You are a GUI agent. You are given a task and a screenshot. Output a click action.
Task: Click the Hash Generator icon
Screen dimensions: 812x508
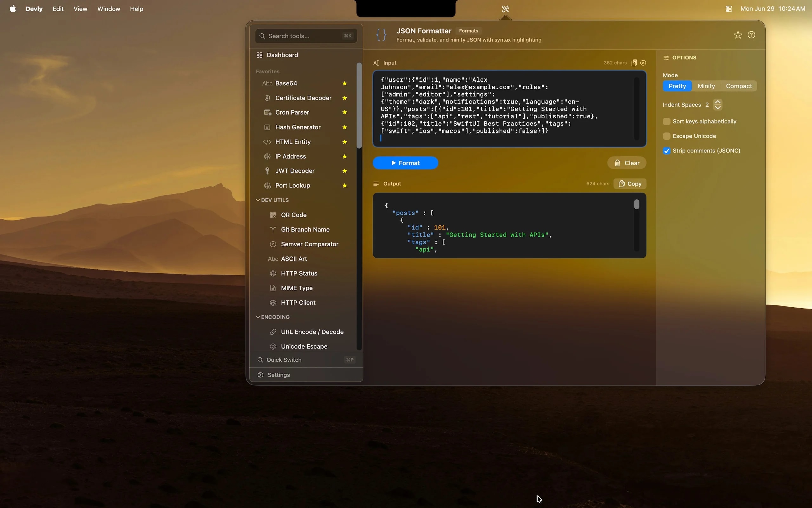267,127
